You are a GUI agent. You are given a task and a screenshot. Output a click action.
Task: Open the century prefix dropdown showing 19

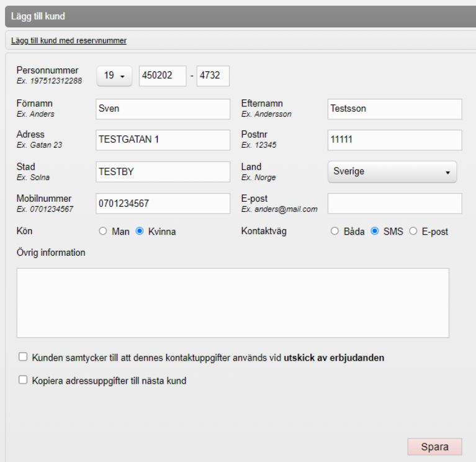click(115, 76)
